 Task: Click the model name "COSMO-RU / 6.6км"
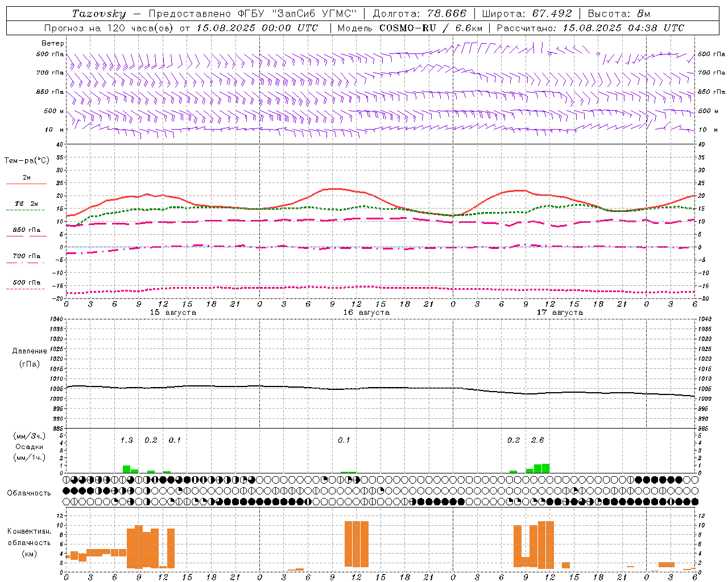click(431, 28)
